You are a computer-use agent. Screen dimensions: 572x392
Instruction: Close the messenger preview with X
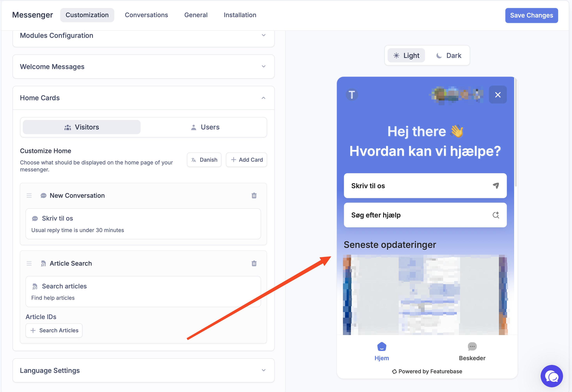coord(498,95)
